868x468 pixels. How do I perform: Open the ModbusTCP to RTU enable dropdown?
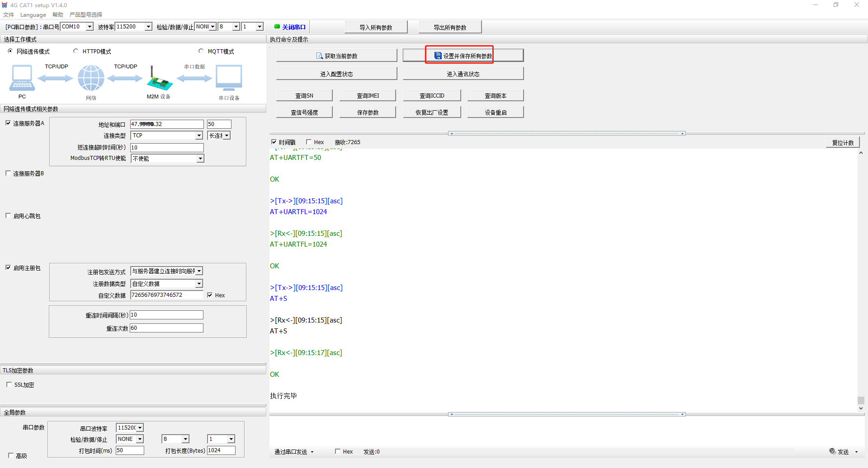pyautogui.click(x=200, y=159)
